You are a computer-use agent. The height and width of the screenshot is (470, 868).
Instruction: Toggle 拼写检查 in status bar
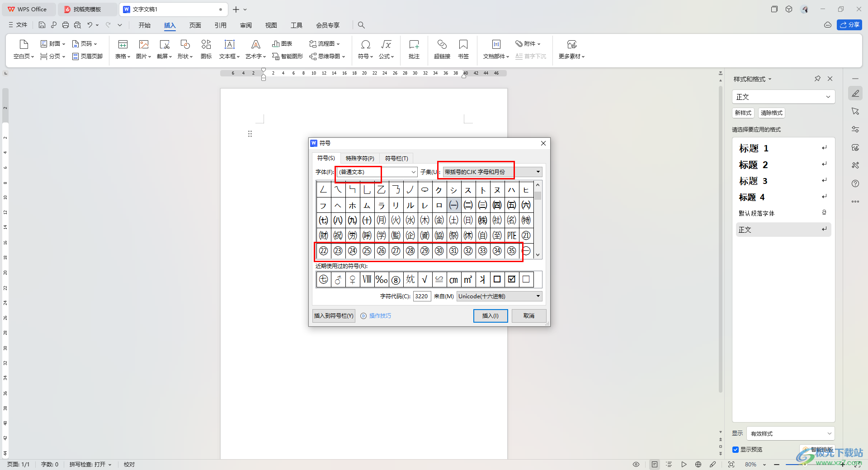(90, 465)
